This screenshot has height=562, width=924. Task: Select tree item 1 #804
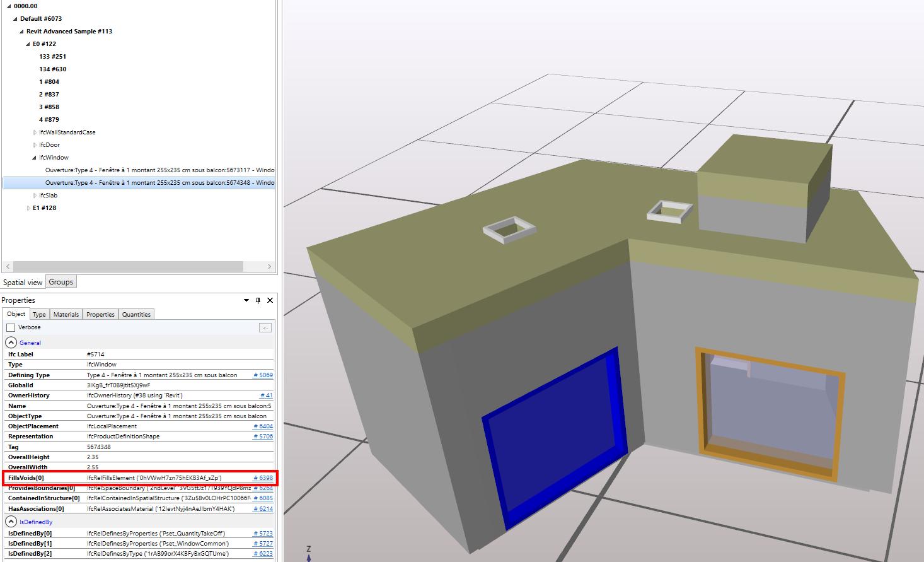49,82
